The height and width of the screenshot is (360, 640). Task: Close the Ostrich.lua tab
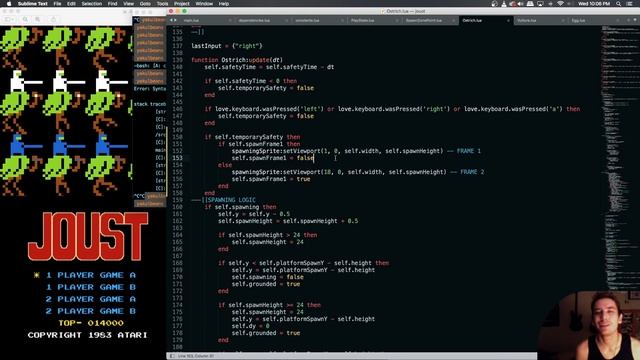pos(508,20)
